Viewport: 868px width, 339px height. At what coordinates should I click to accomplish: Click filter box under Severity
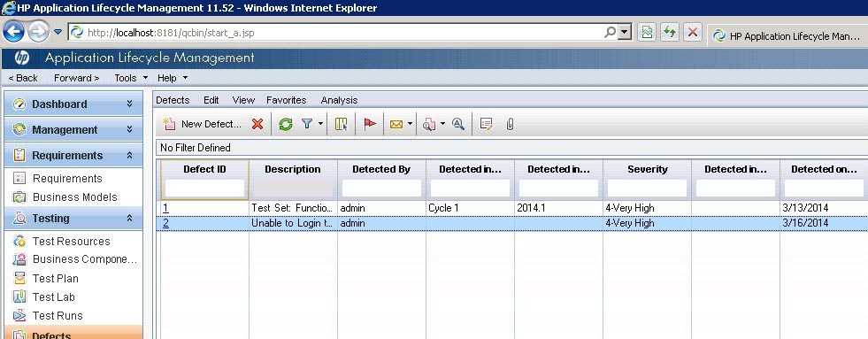coord(647,189)
